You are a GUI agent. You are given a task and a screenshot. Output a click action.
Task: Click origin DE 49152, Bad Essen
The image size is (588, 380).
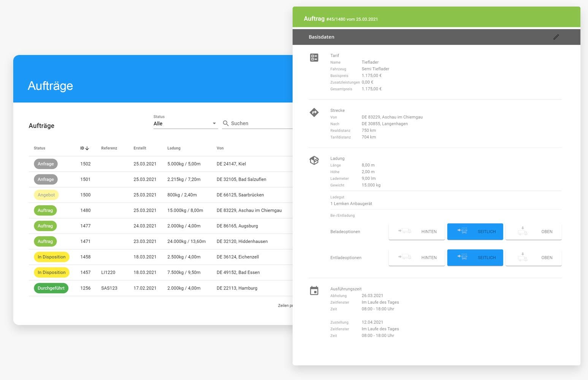[x=238, y=272]
